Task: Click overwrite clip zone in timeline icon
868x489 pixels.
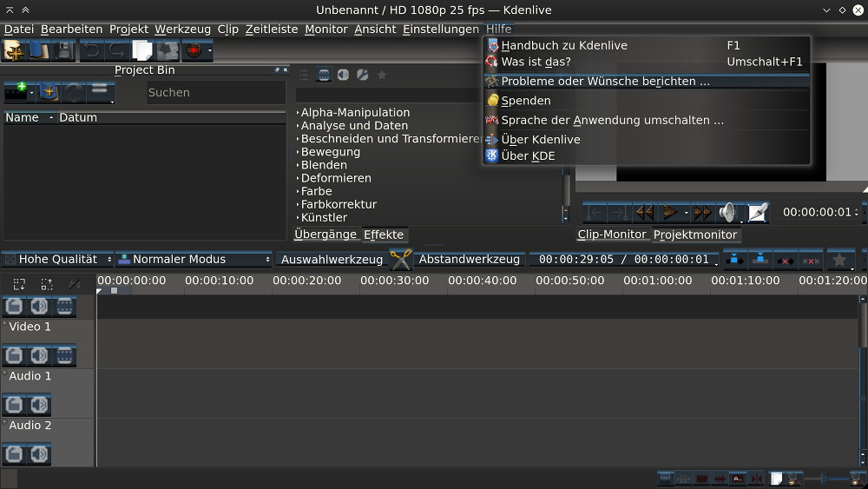Action: (x=760, y=259)
